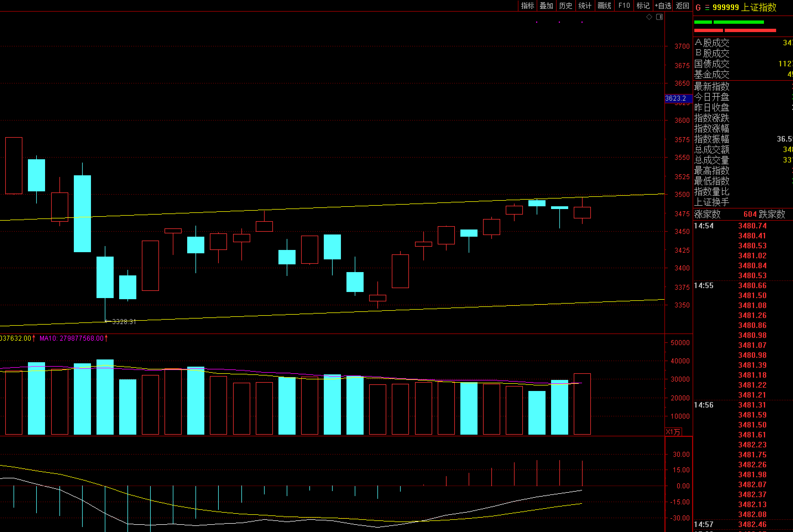793x532 pixels.
Task: Click the green bar in the header panel
Action: [729, 22]
